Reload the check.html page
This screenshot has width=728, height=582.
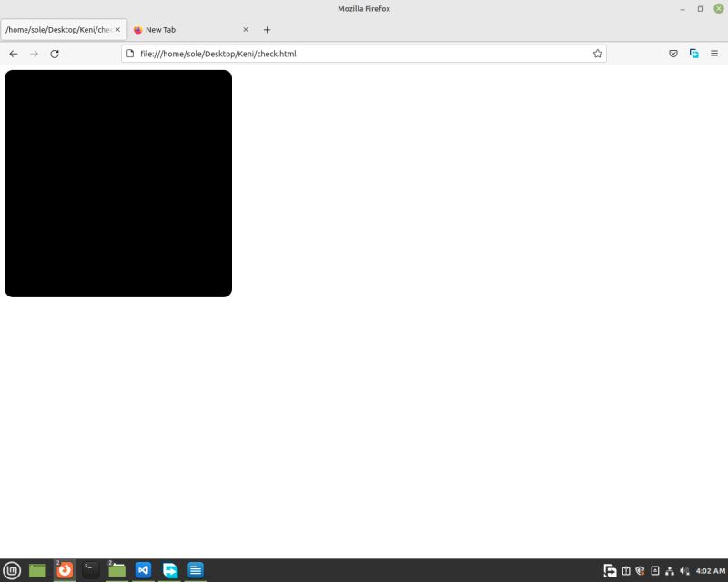[53, 54]
